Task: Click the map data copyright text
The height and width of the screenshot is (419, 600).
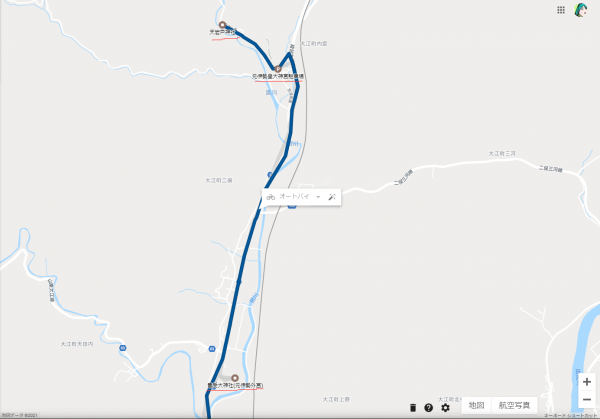Action: click(x=20, y=415)
